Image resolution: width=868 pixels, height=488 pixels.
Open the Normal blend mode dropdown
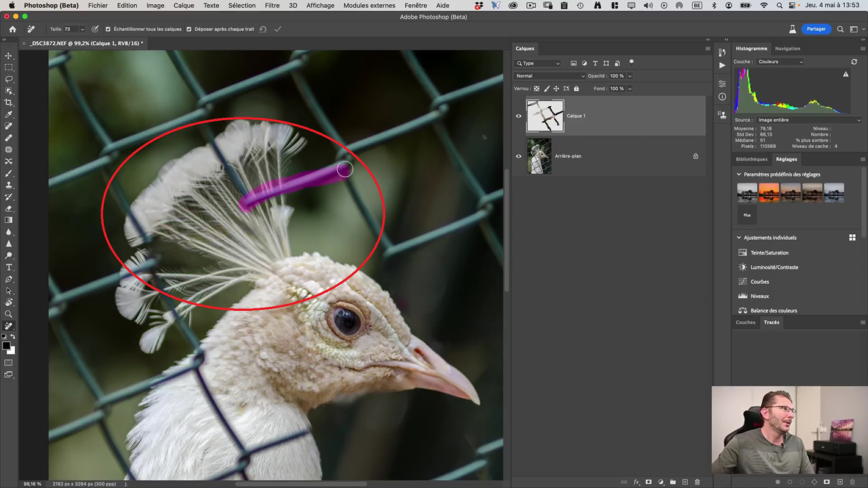[549, 76]
